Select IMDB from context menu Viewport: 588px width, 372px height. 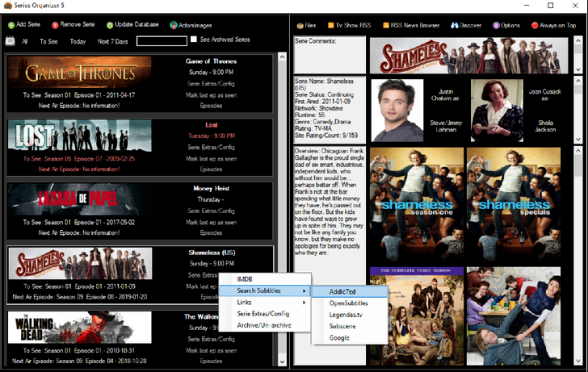pyautogui.click(x=245, y=279)
